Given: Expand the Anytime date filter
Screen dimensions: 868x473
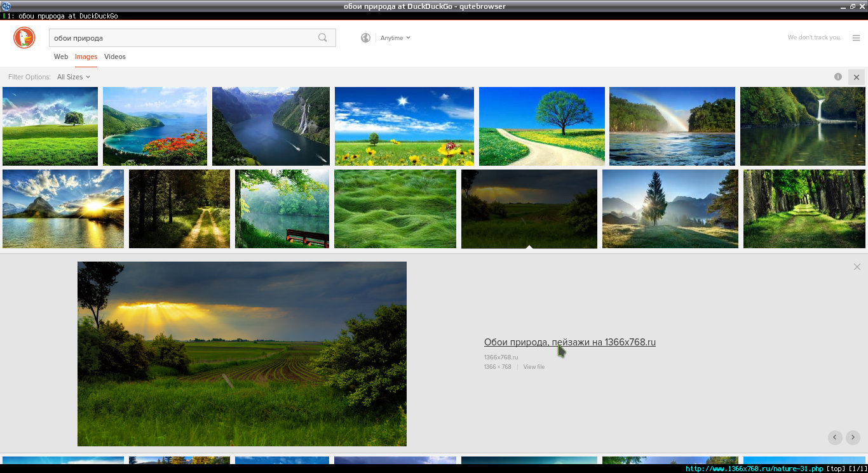Looking at the screenshot, I should [395, 37].
